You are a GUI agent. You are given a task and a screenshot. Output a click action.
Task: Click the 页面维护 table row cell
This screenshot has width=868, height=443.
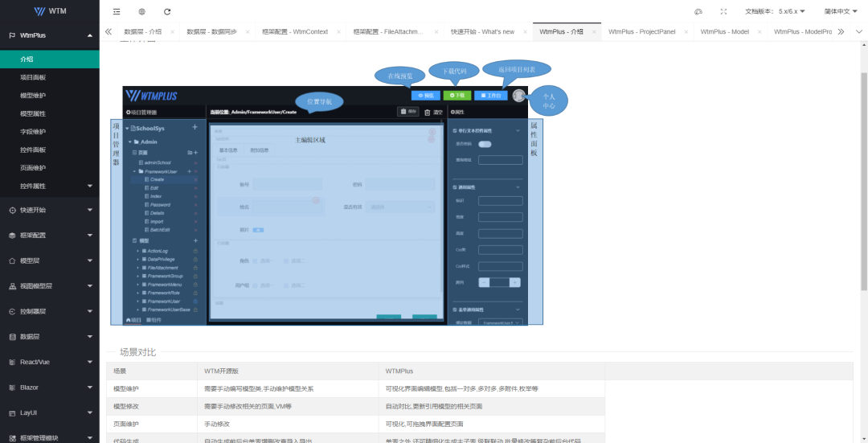point(152,425)
